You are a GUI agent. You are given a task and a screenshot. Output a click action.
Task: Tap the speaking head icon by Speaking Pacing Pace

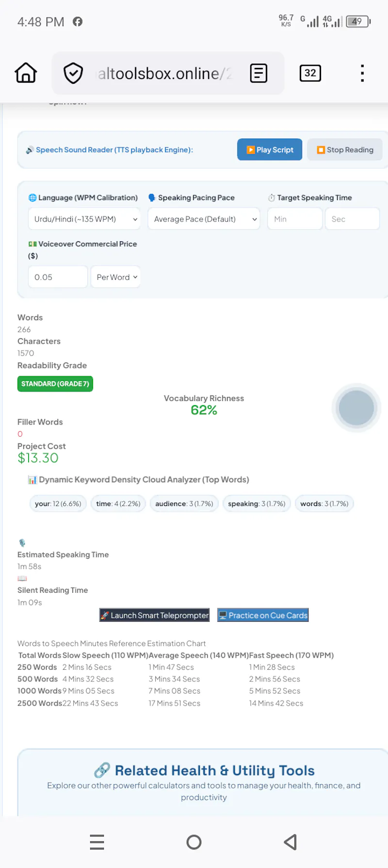click(x=152, y=198)
